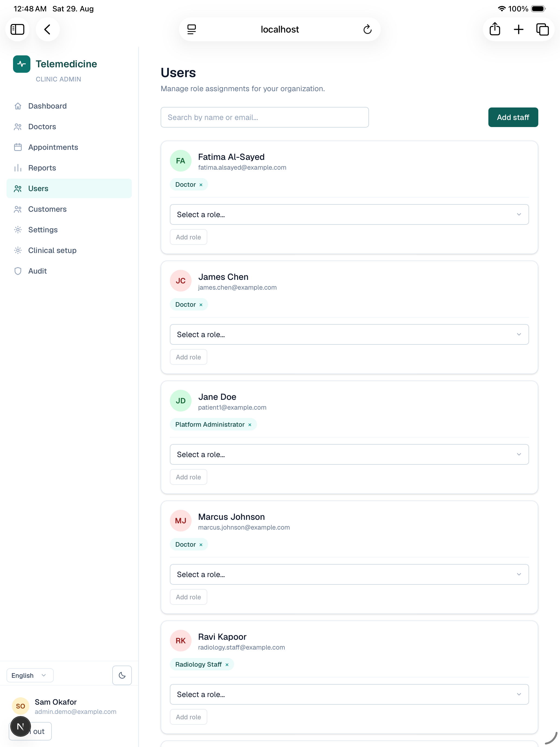Click the round N dev tools badge
560x747 pixels.
[x=20, y=726]
